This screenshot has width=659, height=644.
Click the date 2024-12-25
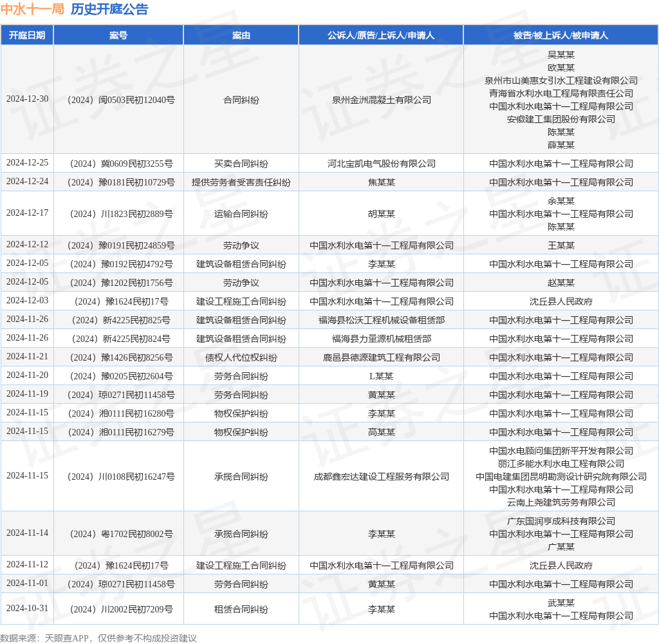tap(27, 163)
